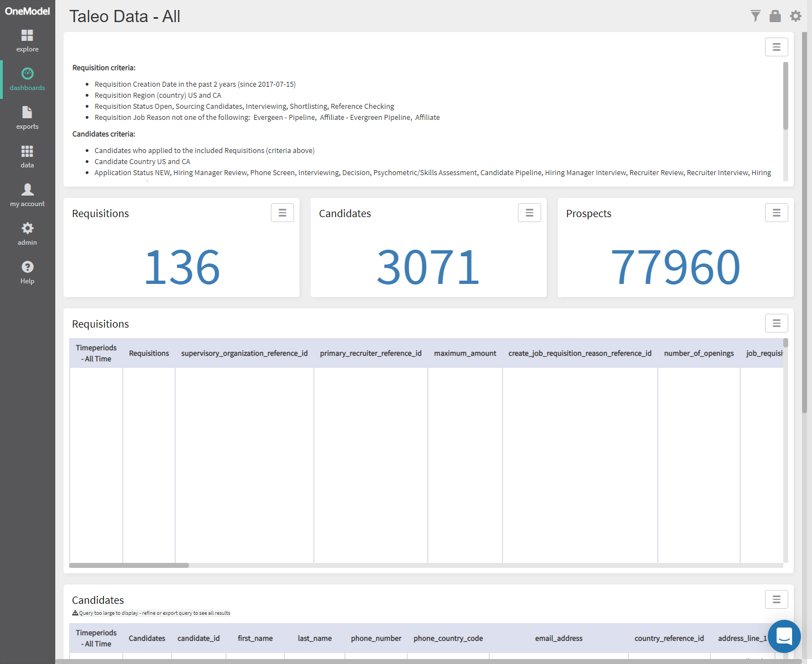Open the exports page

pos(27,118)
